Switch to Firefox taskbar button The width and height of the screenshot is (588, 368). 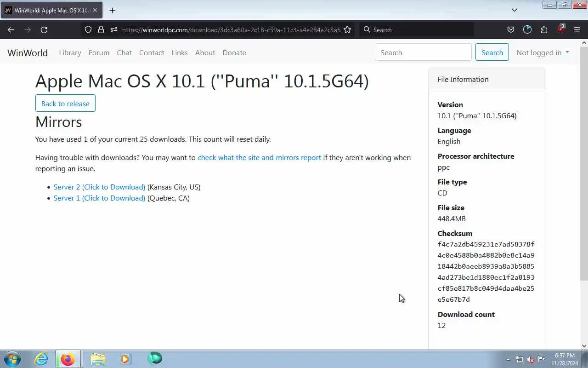68,359
